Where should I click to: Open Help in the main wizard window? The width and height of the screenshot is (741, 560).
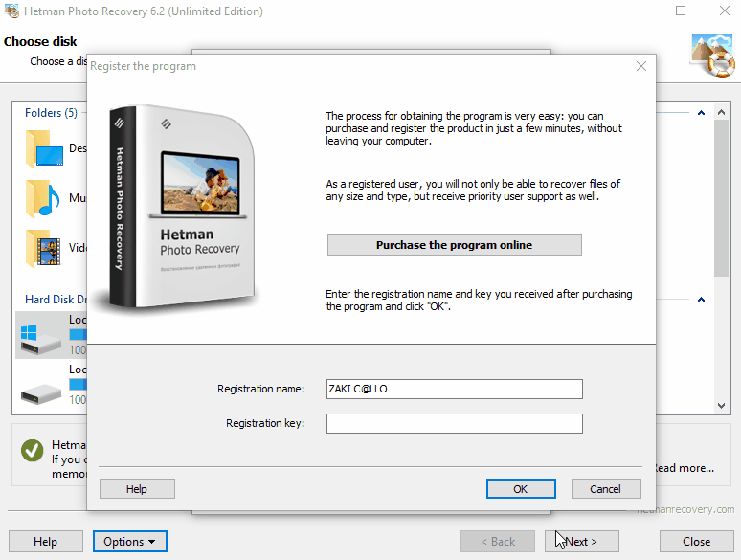[45, 541]
